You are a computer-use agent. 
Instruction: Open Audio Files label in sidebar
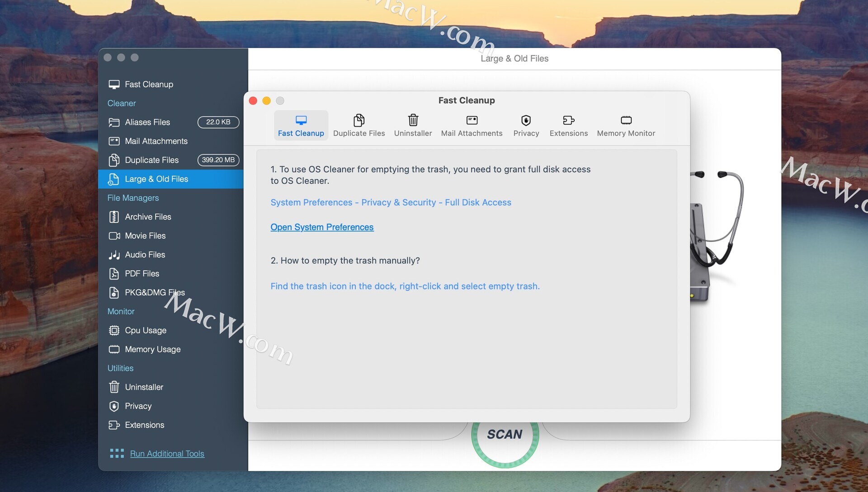point(145,255)
